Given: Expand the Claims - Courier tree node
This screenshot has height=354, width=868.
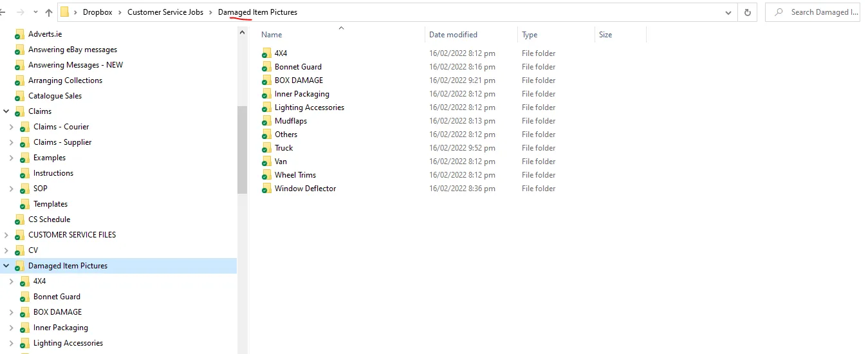Looking at the screenshot, I should [11, 127].
